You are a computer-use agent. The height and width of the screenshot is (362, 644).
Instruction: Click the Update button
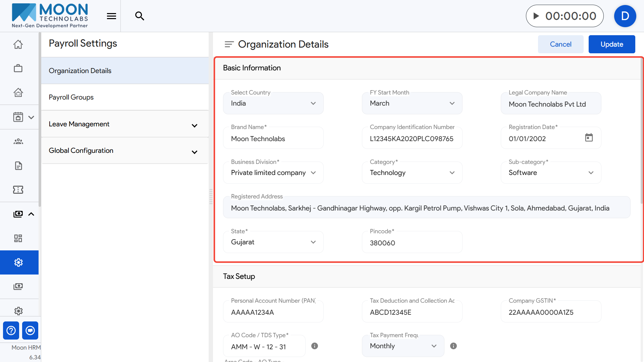click(x=611, y=44)
